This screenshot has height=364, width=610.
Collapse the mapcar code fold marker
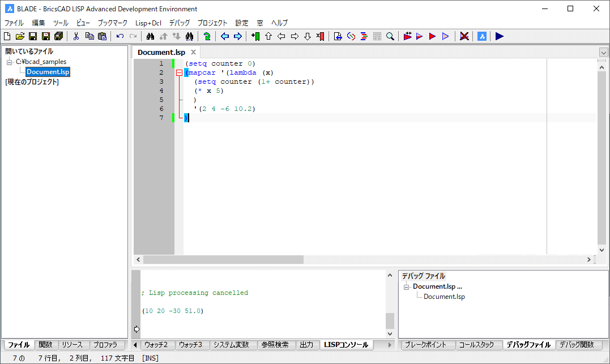coord(179,72)
